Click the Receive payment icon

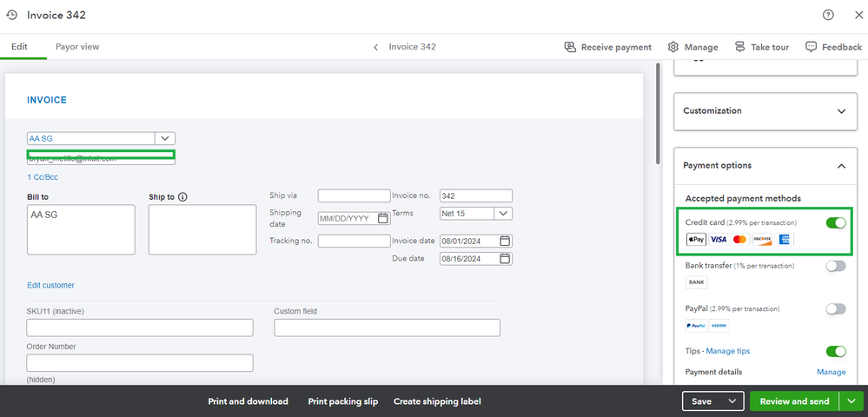[x=570, y=47]
